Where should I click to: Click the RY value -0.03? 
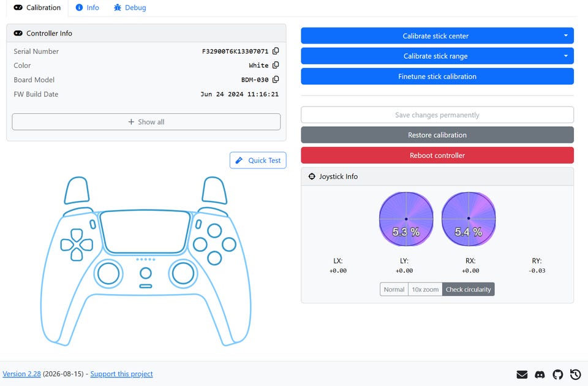click(537, 270)
